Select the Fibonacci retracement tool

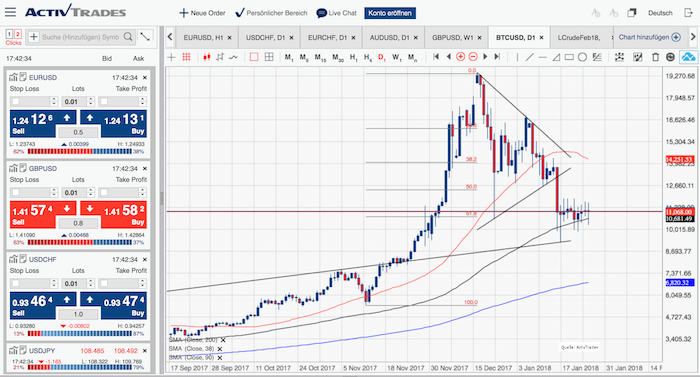point(596,57)
